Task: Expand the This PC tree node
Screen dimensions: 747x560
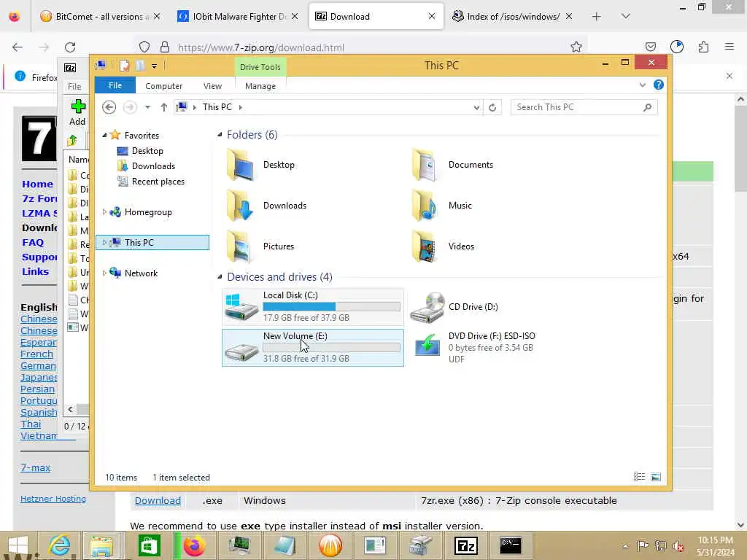Action: point(104,242)
